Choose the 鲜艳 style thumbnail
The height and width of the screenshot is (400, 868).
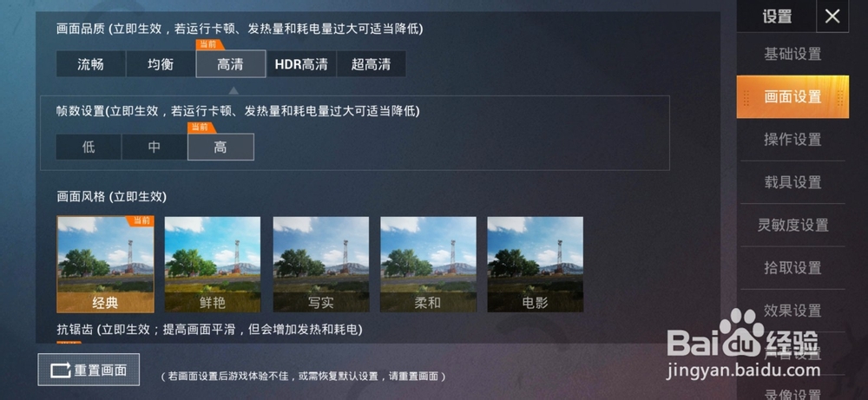pos(213,265)
